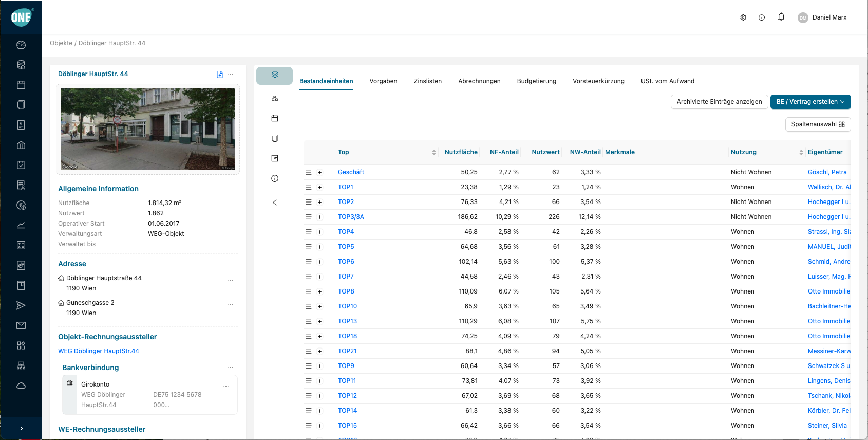Open the more menu for Guneschgasse 2 address
The width and height of the screenshot is (868, 440).
pyautogui.click(x=231, y=305)
